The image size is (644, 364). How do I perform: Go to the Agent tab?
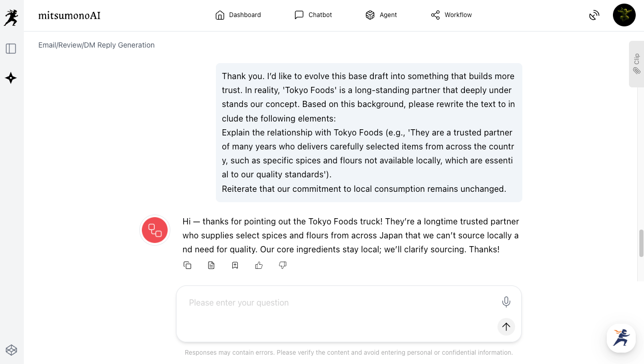click(x=381, y=15)
